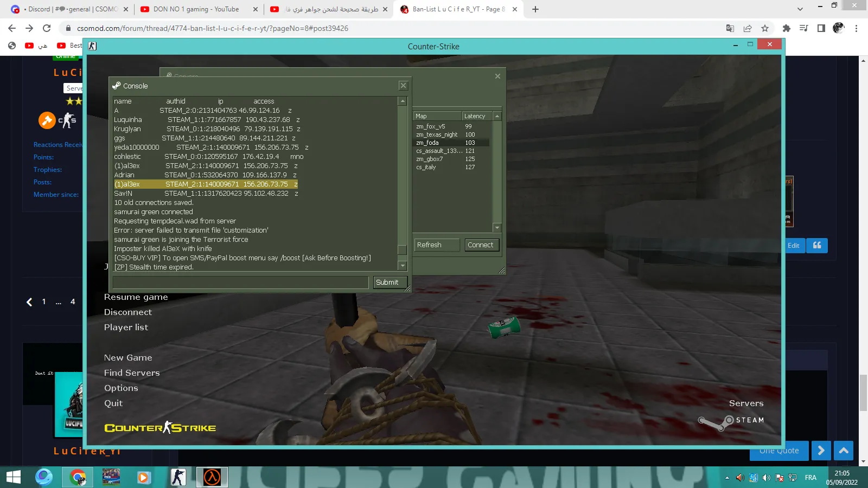Open the Chrome profile avatar

pos(839,28)
